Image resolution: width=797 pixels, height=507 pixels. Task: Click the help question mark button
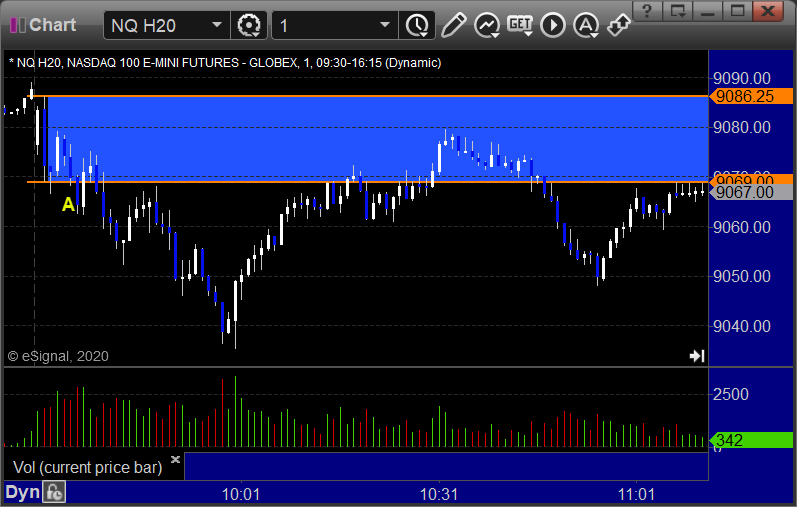click(648, 11)
